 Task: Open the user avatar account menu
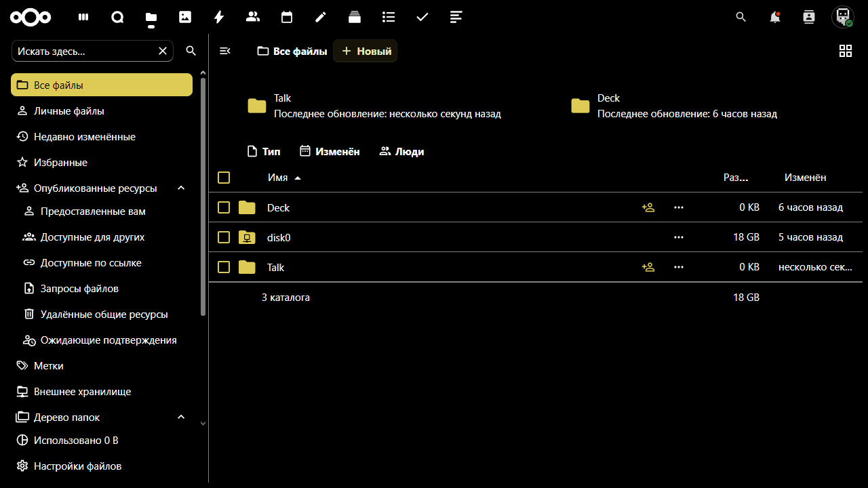click(842, 17)
